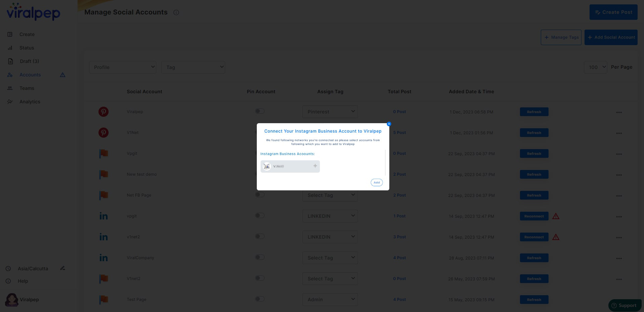Image resolution: width=644 pixels, height=312 pixels.
Task: Click the Add Social Account button
Action: pos(611,37)
